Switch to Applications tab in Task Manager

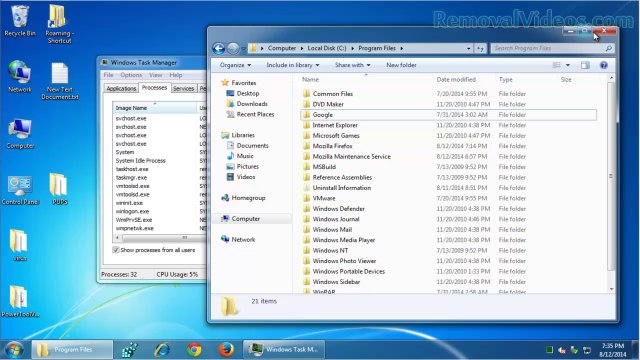coord(121,89)
